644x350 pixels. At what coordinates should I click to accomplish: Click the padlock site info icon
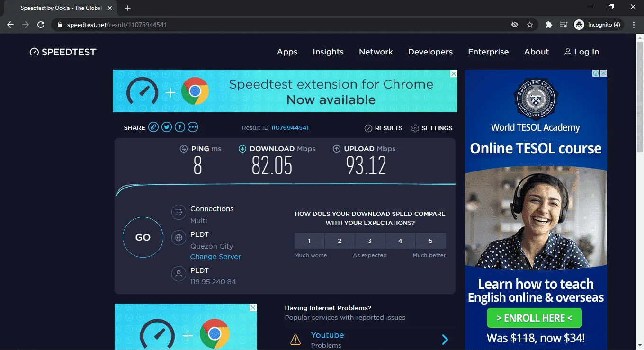click(x=60, y=25)
